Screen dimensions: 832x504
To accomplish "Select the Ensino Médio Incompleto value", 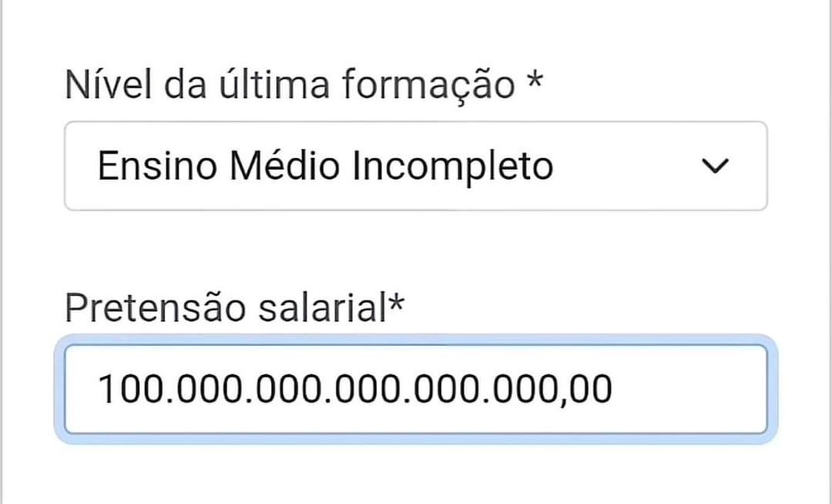I will (324, 166).
